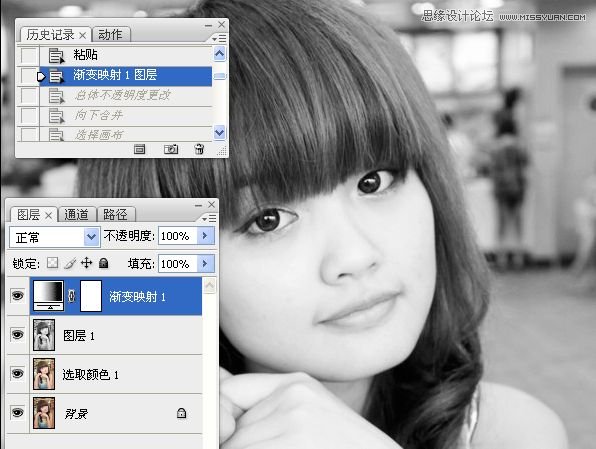Create a new history snapshot with camera icon

point(171,149)
